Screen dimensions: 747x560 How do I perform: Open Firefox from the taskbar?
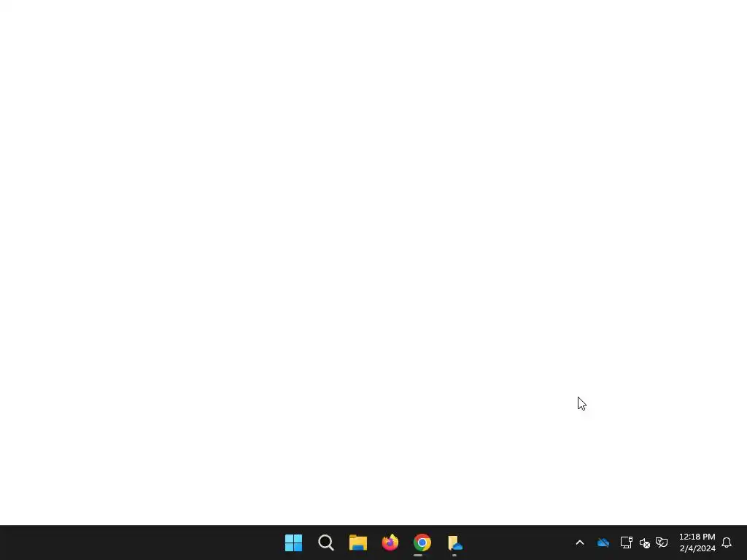click(390, 542)
